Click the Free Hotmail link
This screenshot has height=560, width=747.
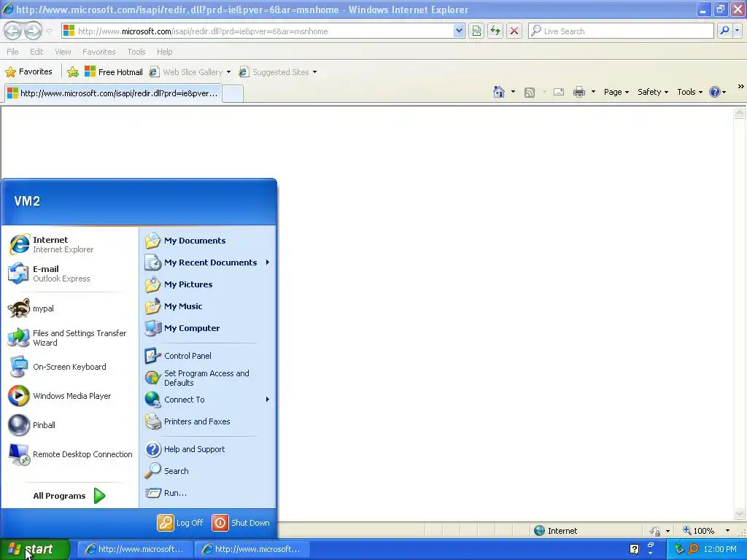(113, 72)
